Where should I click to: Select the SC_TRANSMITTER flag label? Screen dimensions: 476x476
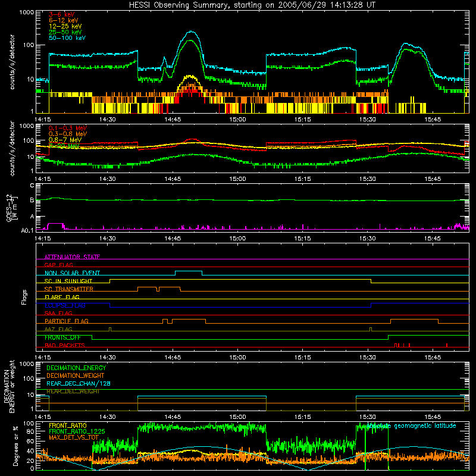point(69,289)
